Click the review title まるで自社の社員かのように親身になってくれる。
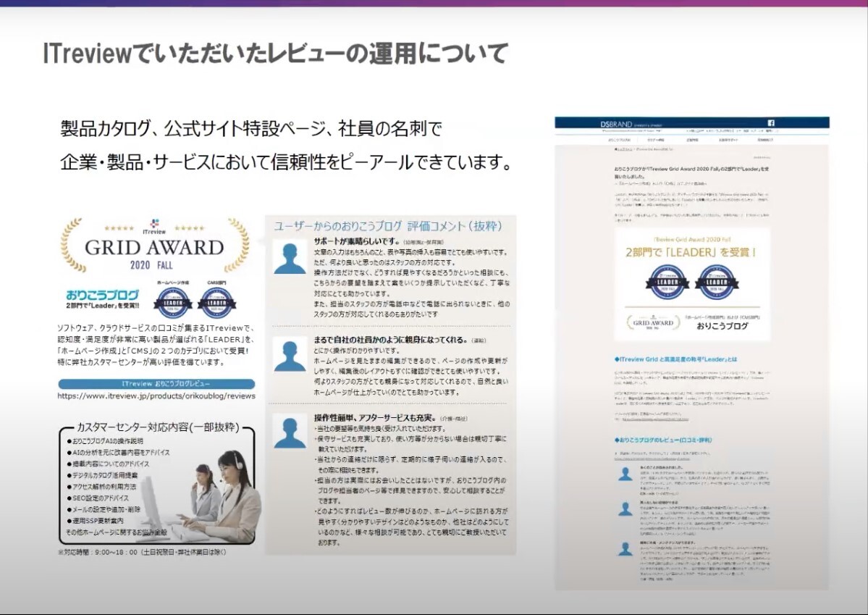The height and width of the screenshot is (615, 868). coord(391,340)
